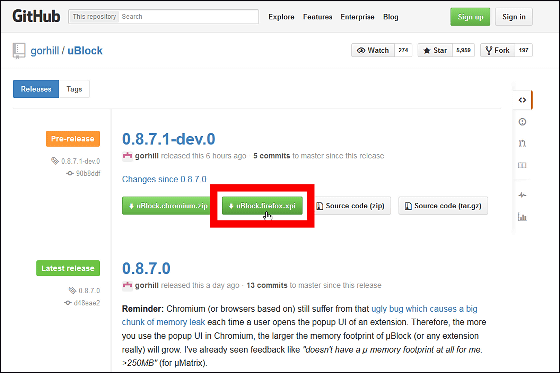Image resolution: width=560 pixels, height=373 pixels.
Task: Open the Pull requests sidebar icon
Action: coord(522,144)
